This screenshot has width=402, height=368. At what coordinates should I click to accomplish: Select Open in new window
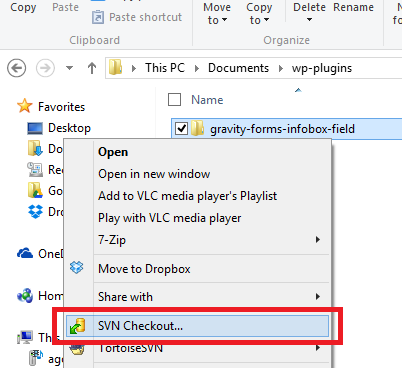154,174
